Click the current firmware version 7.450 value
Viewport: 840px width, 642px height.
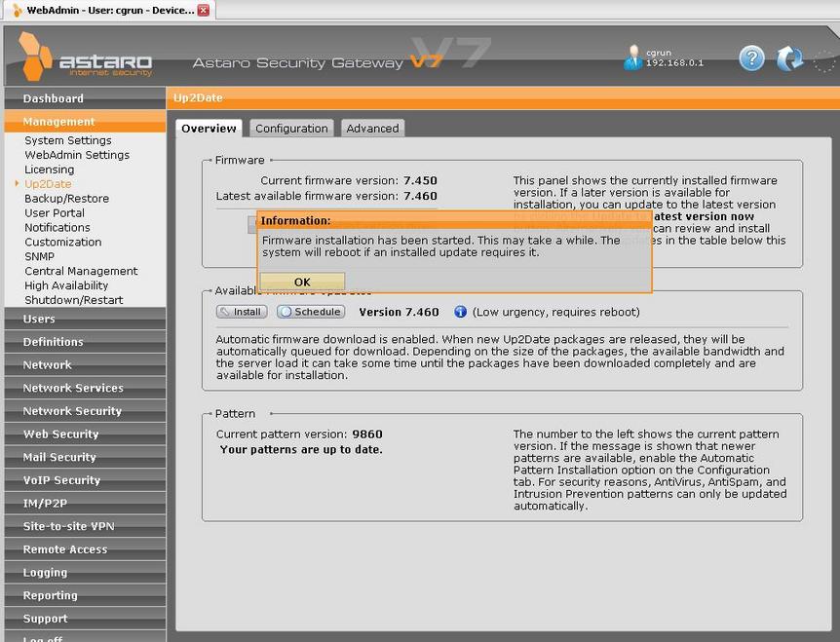coord(420,180)
